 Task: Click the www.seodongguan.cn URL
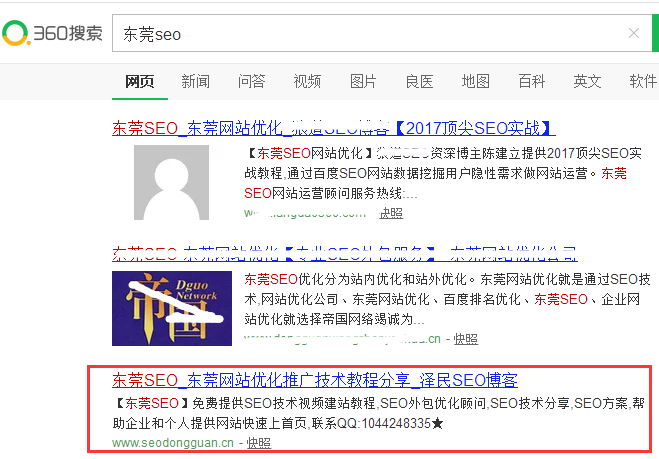click(173, 443)
